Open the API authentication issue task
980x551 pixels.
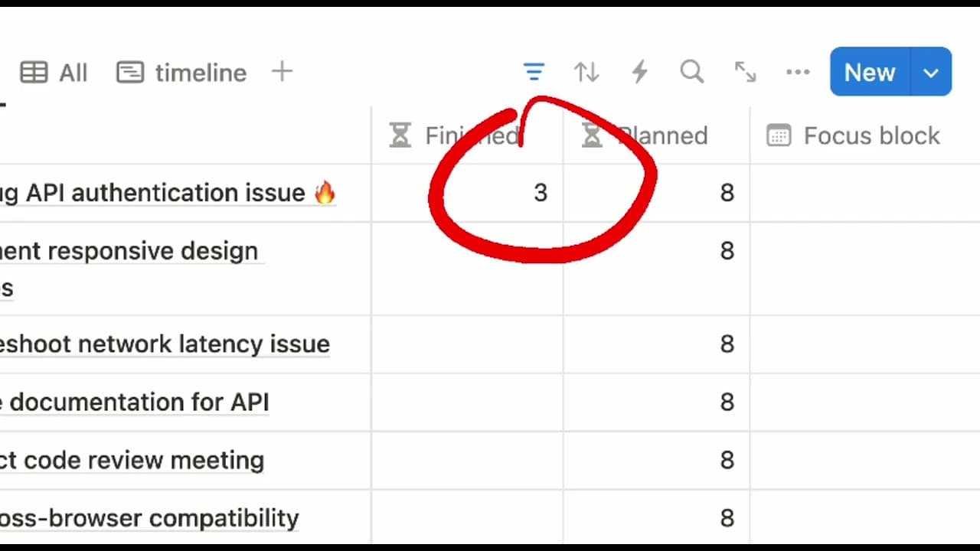(x=165, y=193)
